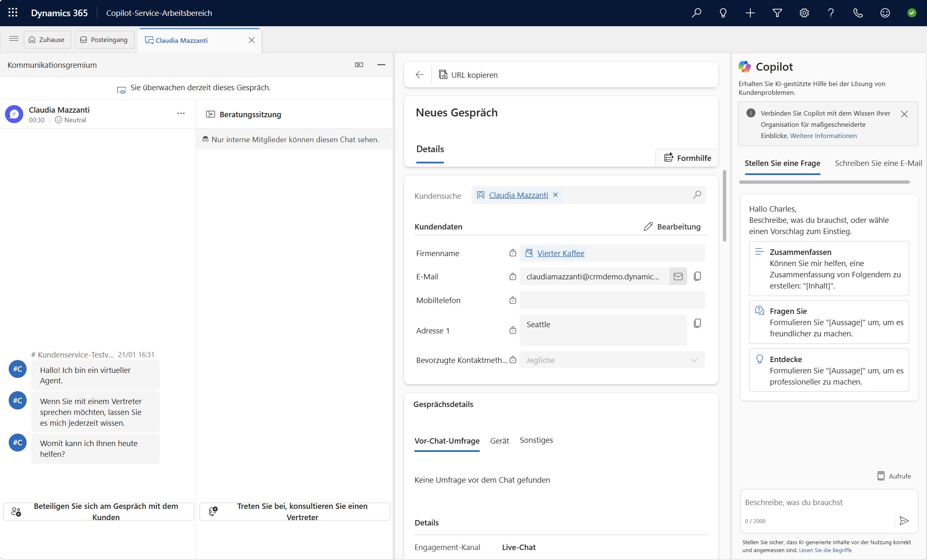Send the Copilot prompt with arrow icon
The image size is (927, 560).
coord(904,521)
